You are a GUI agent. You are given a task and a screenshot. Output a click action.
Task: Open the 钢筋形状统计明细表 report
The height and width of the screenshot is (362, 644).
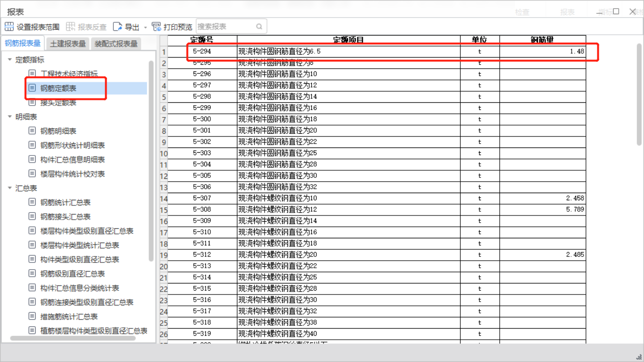coord(72,145)
